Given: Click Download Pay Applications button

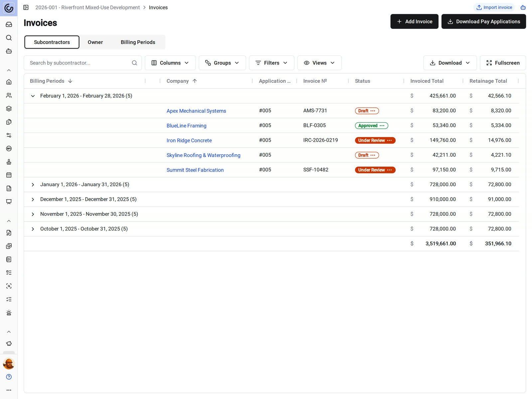Looking at the screenshot, I should point(484,22).
